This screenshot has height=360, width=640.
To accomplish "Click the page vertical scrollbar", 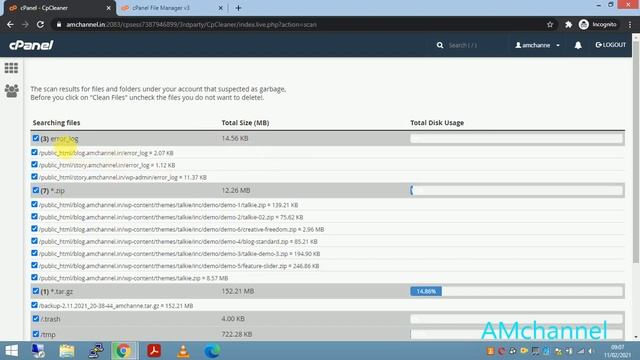I will coord(636,151).
